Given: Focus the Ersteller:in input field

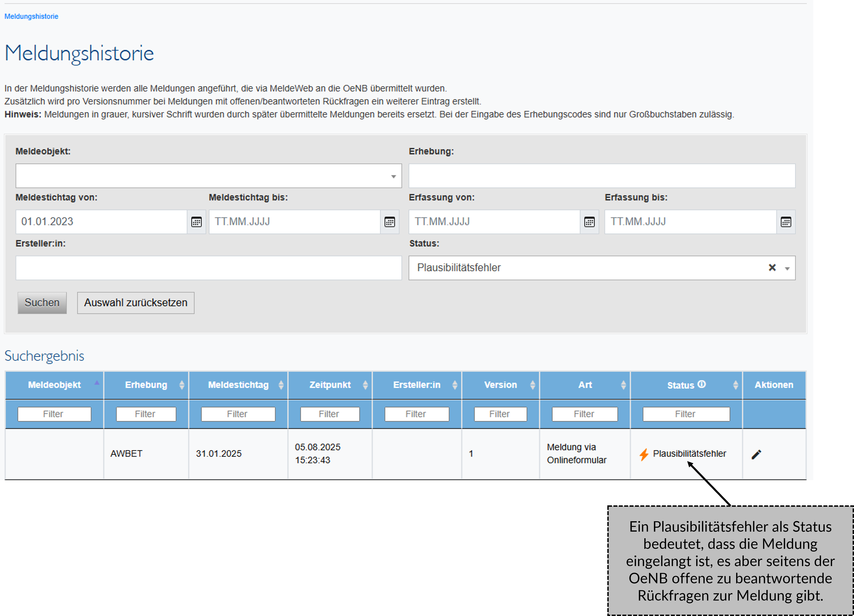Looking at the screenshot, I should [x=209, y=268].
